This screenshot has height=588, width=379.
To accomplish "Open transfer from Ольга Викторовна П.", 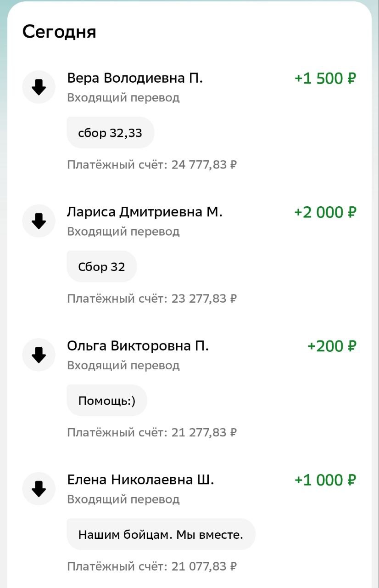I will point(138,346).
